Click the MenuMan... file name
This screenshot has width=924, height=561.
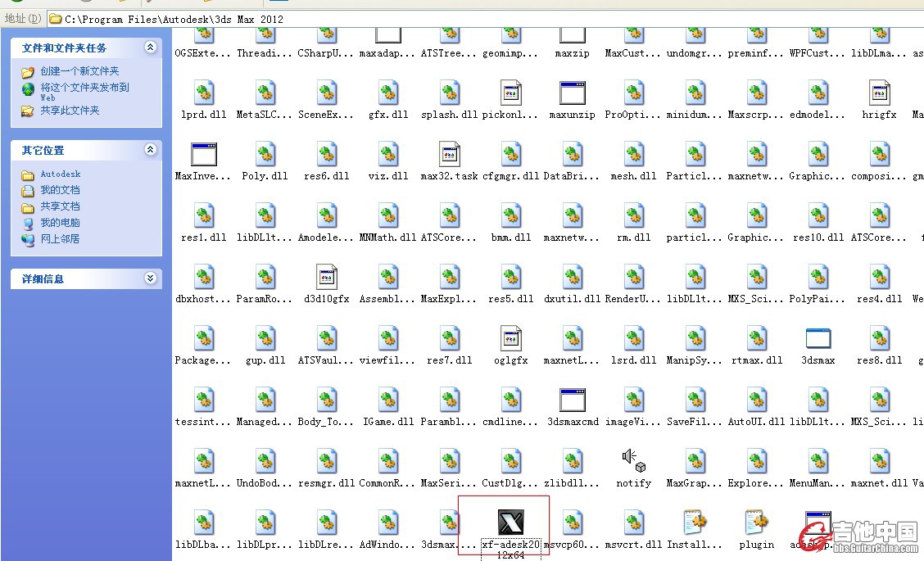[817, 483]
